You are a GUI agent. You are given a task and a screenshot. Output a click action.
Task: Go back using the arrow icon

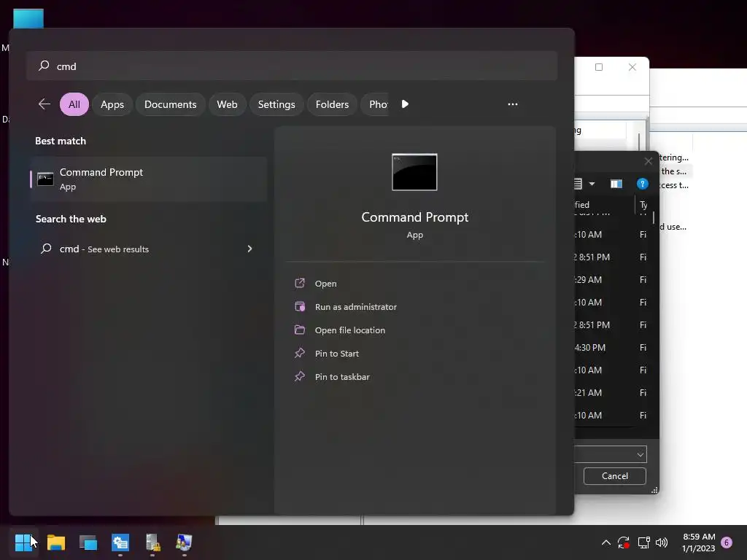click(x=44, y=104)
